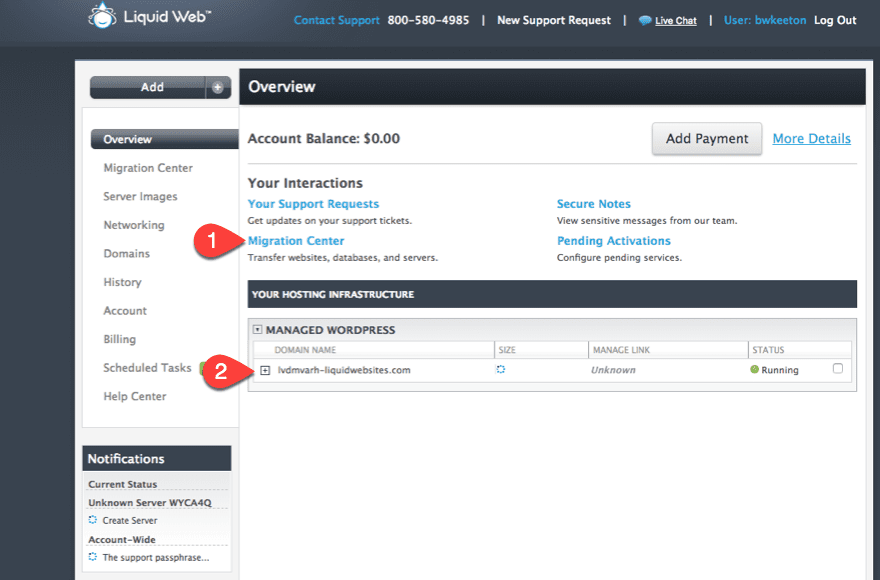Open Billing in the sidebar
The width and height of the screenshot is (880, 580).
click(120, 339)
